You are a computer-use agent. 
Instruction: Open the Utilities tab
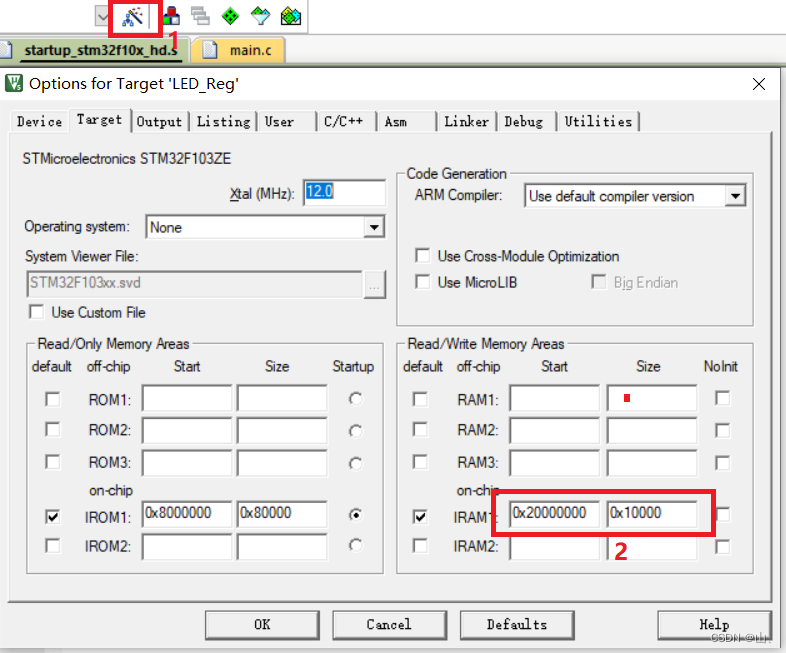tap(598, 122)
